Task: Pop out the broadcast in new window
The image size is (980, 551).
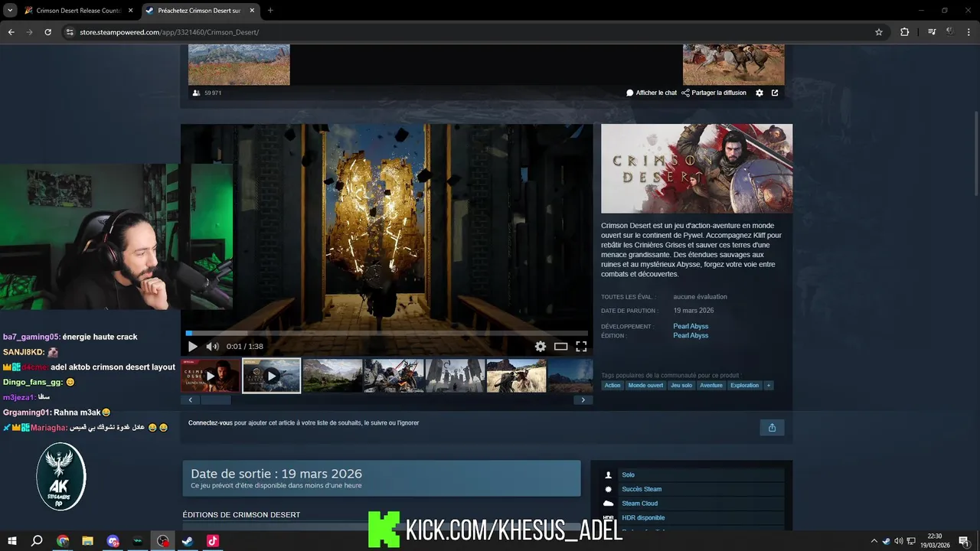Action: click(x=775, y=93)
